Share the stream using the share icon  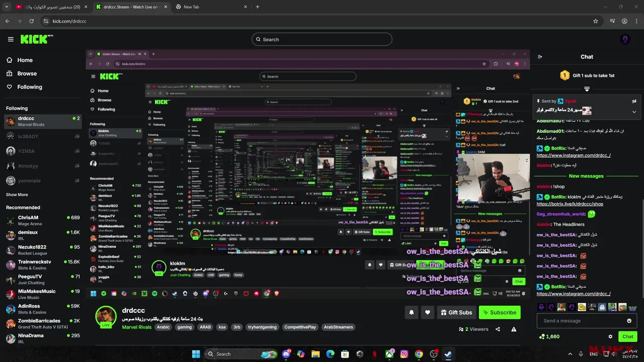pos(498,329)
